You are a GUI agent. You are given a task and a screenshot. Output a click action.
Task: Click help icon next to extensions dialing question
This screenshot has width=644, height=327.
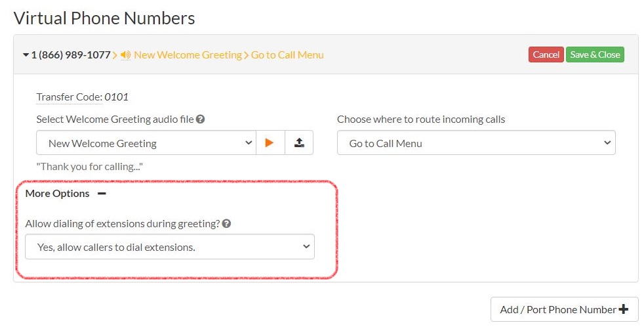pos(226,224)
